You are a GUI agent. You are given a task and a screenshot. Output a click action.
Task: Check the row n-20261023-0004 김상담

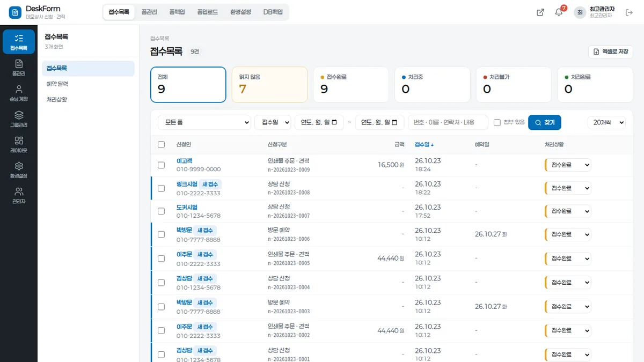point(161,283)
